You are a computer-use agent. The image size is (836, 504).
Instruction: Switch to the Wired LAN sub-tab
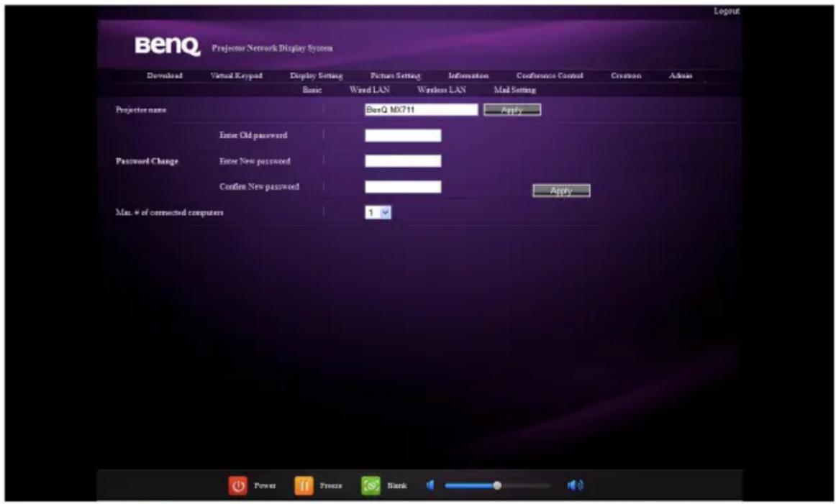coord(370,90)
